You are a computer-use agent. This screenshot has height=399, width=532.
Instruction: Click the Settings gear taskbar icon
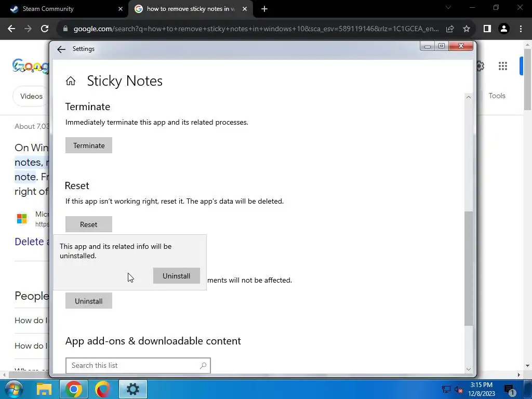[132, 389]
